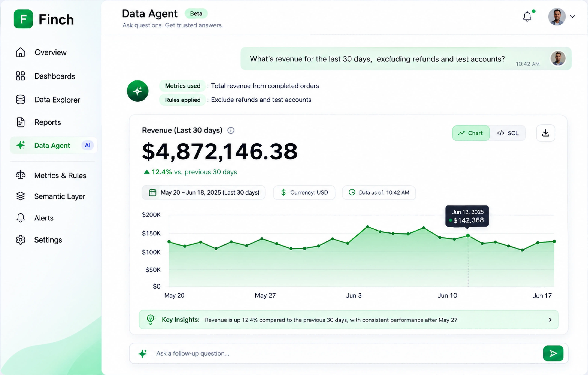Click the Reports document icon

coord(21,122)
